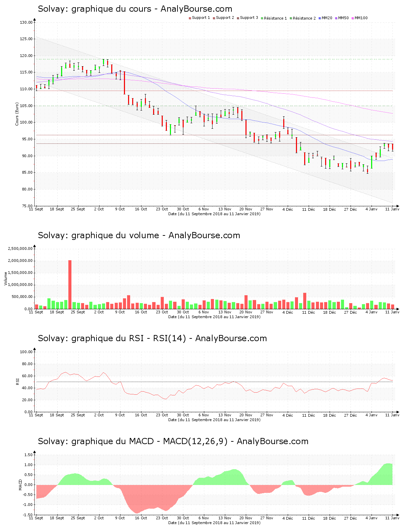
Task: Click the 105.00 price axis value
Action: click(x=26, y=106)
